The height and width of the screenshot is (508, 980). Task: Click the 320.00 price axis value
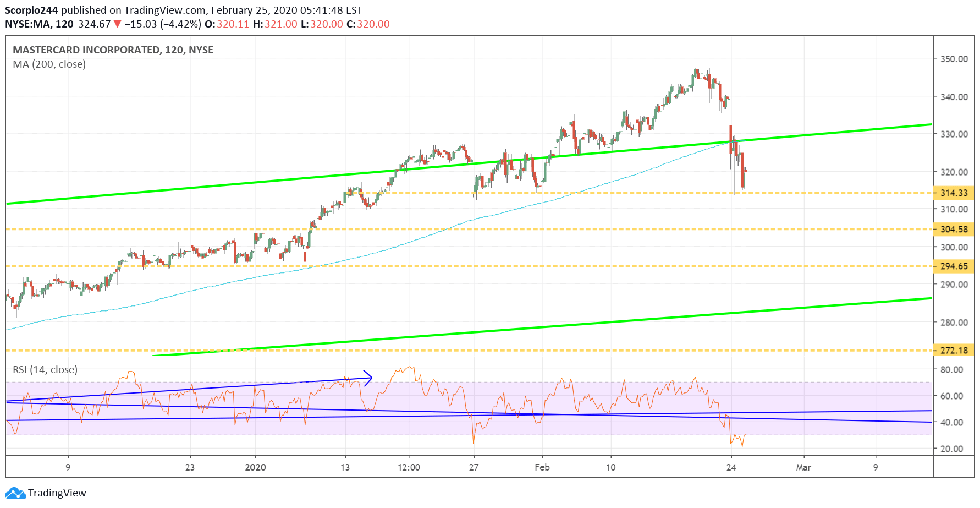[x=954, y=172]
